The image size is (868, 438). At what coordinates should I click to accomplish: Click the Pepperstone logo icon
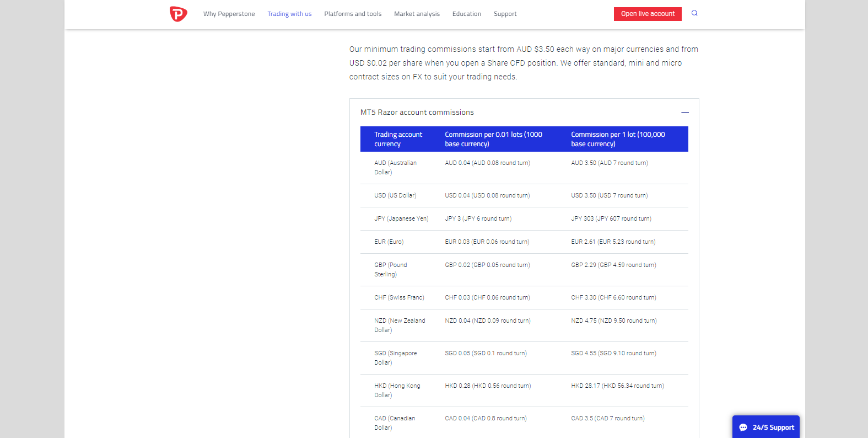pyautogui.click(x=178, y=14)
